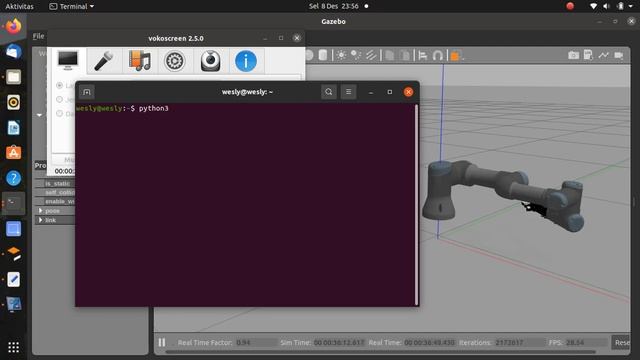Image resolution: width=640 pixels, height=360 pixels.
Task: Start Gazebo video recording icon
Action: [619, 55]
